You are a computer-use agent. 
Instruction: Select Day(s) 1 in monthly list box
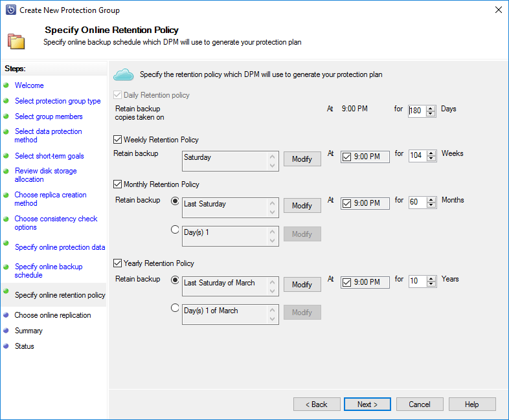(x=196, y=232)
